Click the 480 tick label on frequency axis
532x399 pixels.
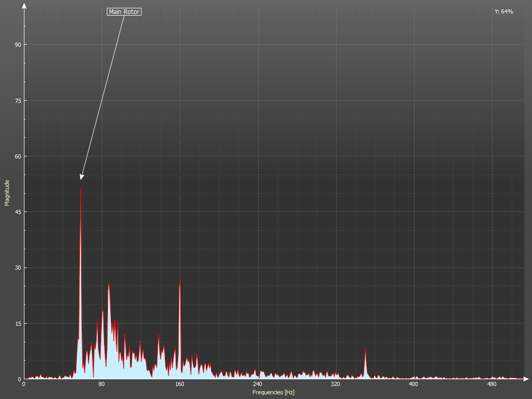coord(491,384)
